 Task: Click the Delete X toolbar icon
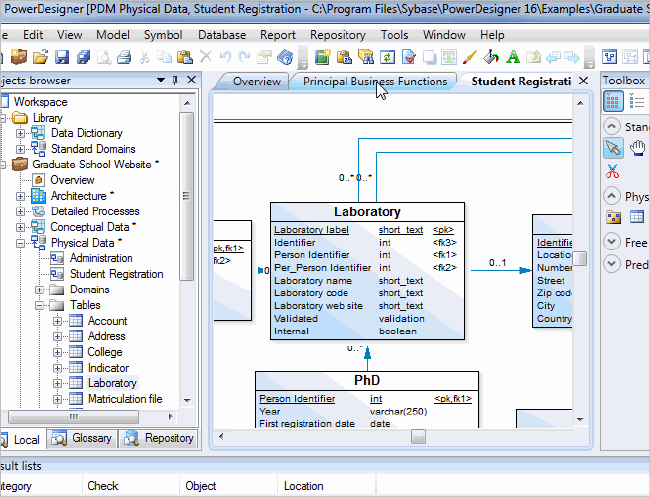tap(206, 56)
